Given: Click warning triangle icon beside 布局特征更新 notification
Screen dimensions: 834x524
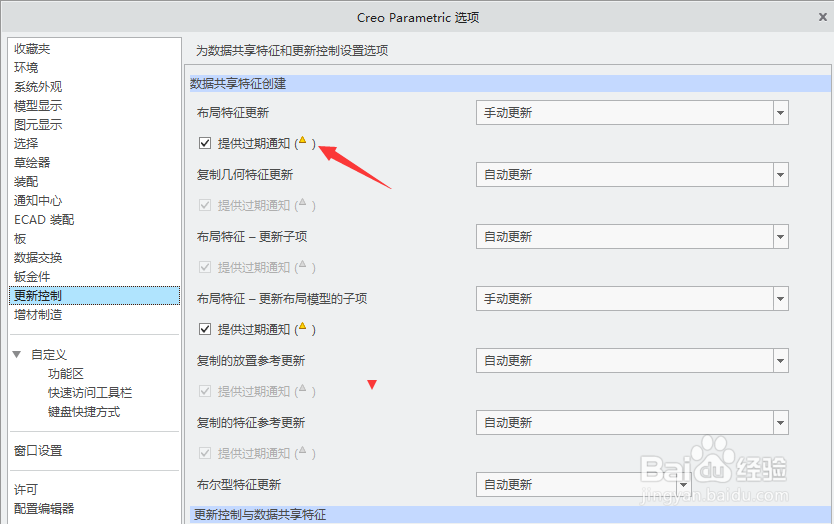Looking at the screenshot, I should pos(302,141).
